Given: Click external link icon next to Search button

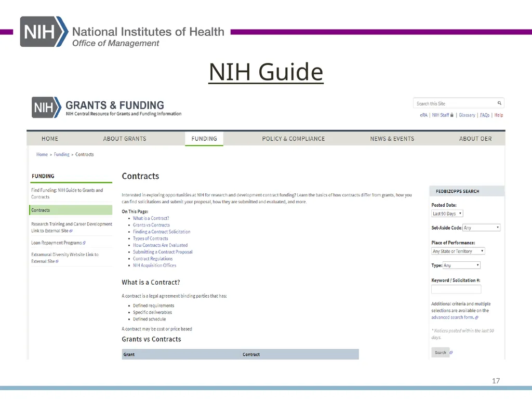Looking at the screenshot, I should [451, 353].
